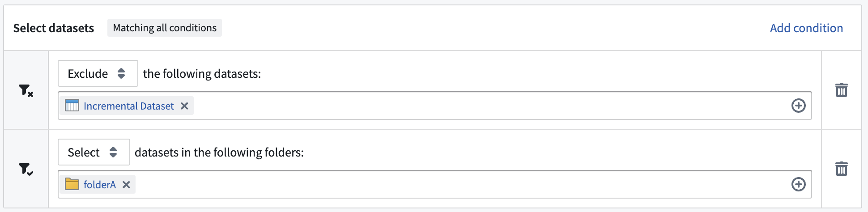The image size is (868, 212).
Task: Click the yellow folder icon on folderA tag
Action: coord(72,184)
